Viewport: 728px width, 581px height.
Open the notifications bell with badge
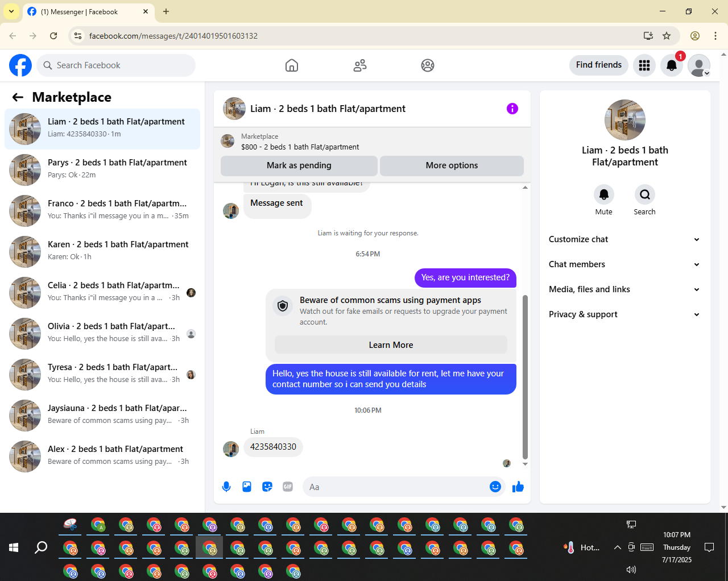tap(672, 65)
